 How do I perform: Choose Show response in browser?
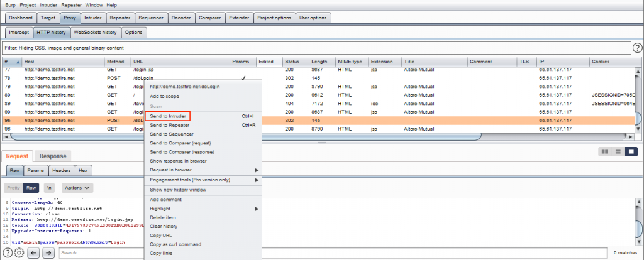coord(203,161)
